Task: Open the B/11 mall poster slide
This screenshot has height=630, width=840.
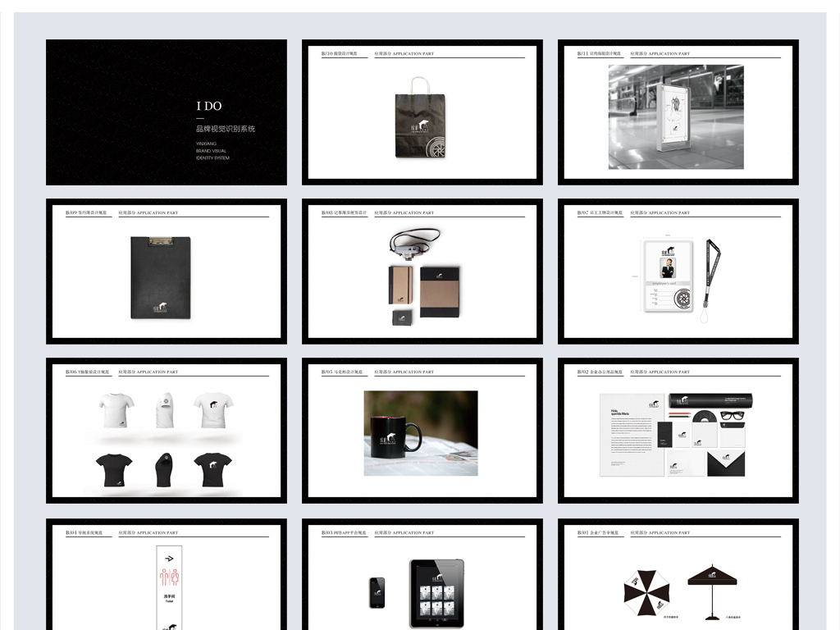Action: point(678,112)
